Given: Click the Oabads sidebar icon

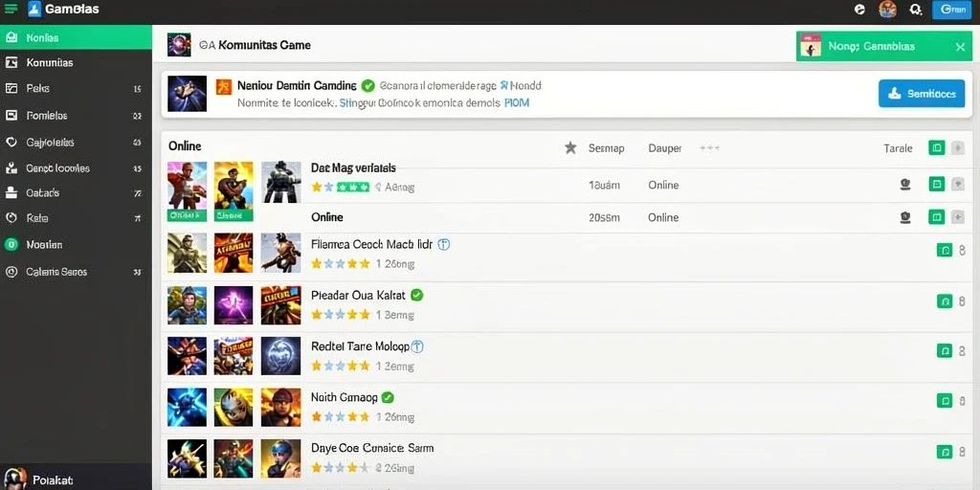Looking at the screenshot, I should [x=11, y=192].
